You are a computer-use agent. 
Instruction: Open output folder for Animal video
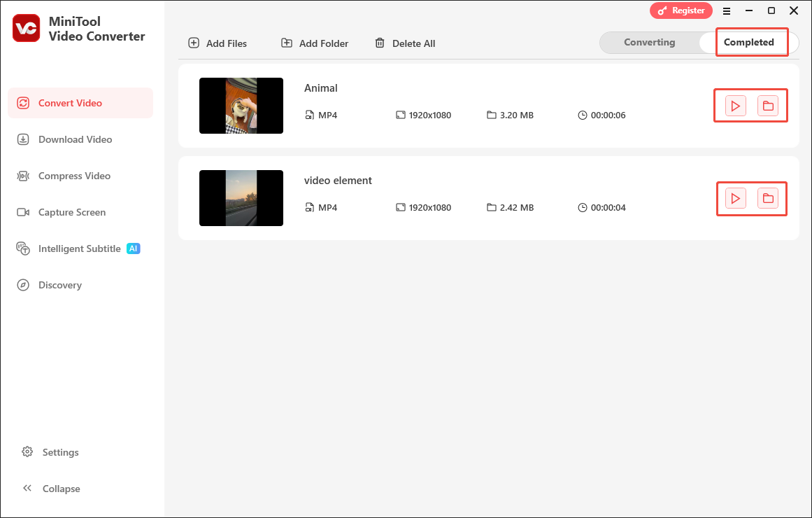(768, 105)
